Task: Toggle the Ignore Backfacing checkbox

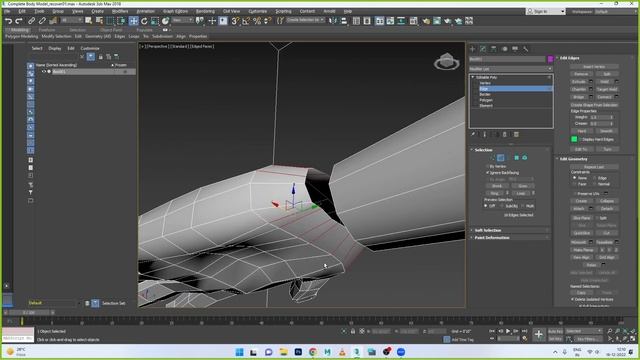Action: 488,173
